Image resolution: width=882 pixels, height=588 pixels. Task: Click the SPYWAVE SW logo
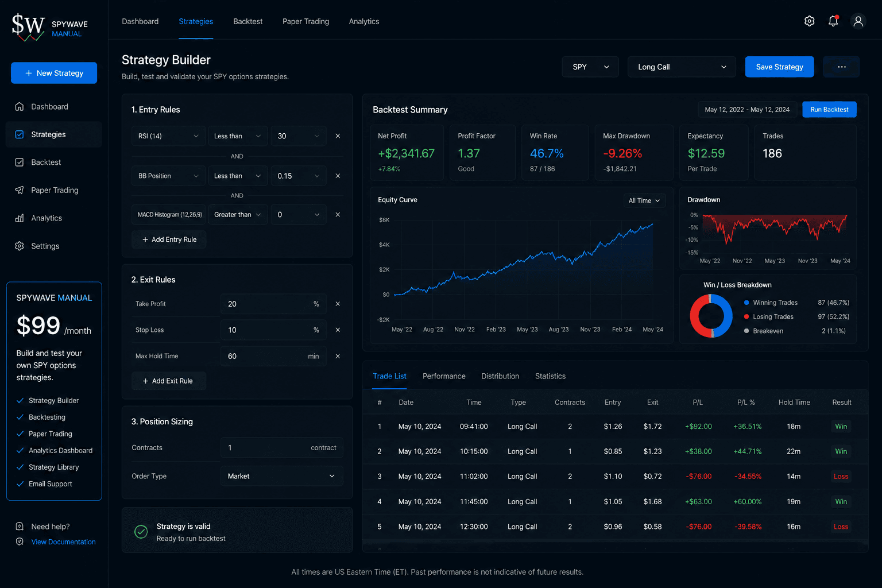[28, 27]
